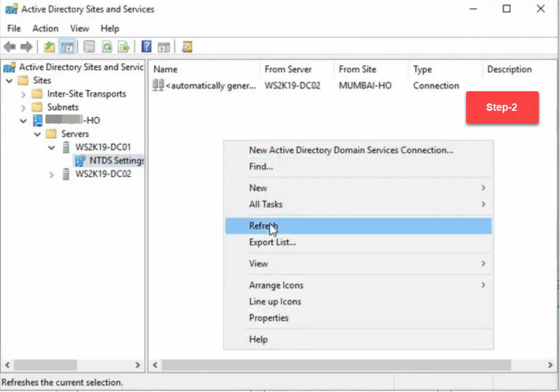This screenshot has height=392, width=559.
Task: Sort by the Description column header
Action: coord(520,69)
